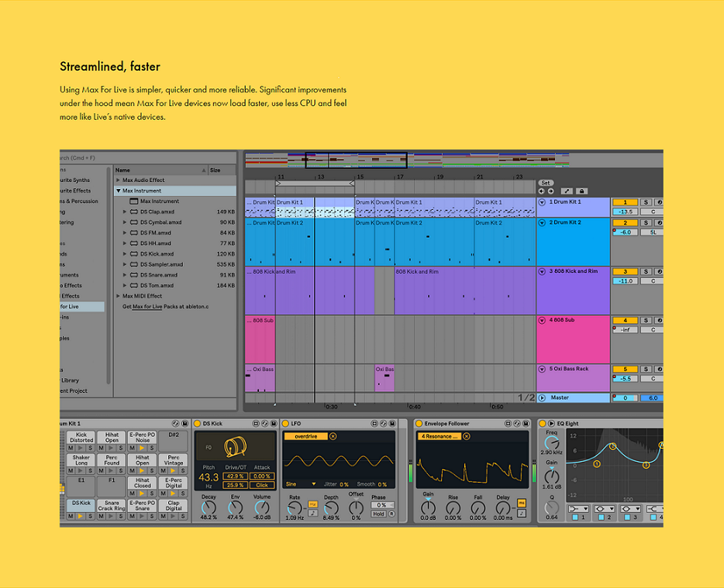
Task: Go to the previous locator arrow
Action: (x=541, y=191)
